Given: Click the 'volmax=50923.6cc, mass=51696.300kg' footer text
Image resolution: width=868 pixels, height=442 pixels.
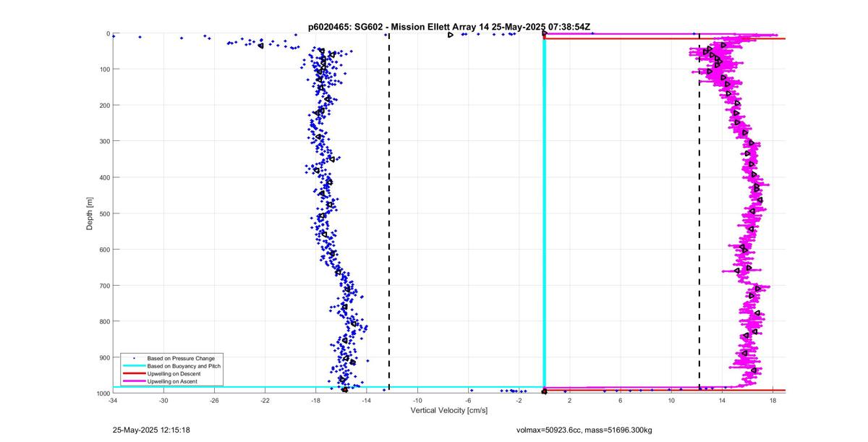Looking at the screenshot, I should 584,430.
